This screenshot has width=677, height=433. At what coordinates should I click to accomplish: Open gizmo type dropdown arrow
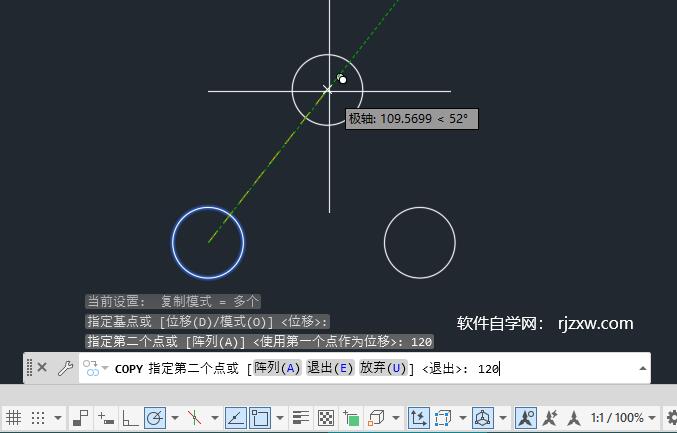[503, 418]
